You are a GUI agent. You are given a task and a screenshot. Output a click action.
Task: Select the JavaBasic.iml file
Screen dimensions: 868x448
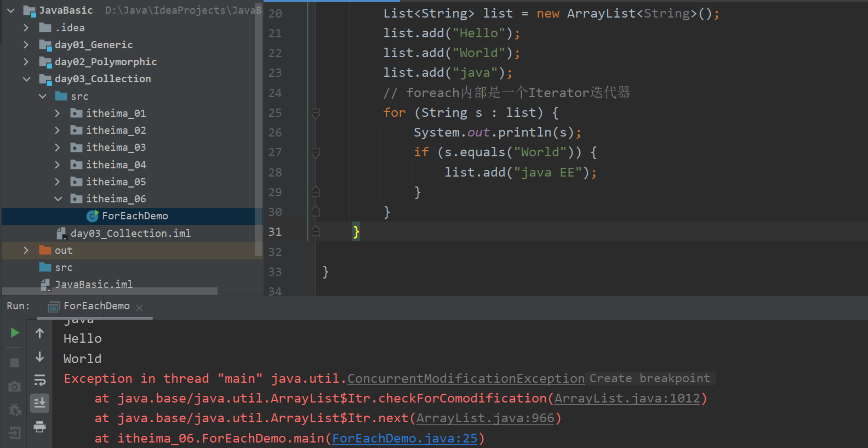pos(94,284)
